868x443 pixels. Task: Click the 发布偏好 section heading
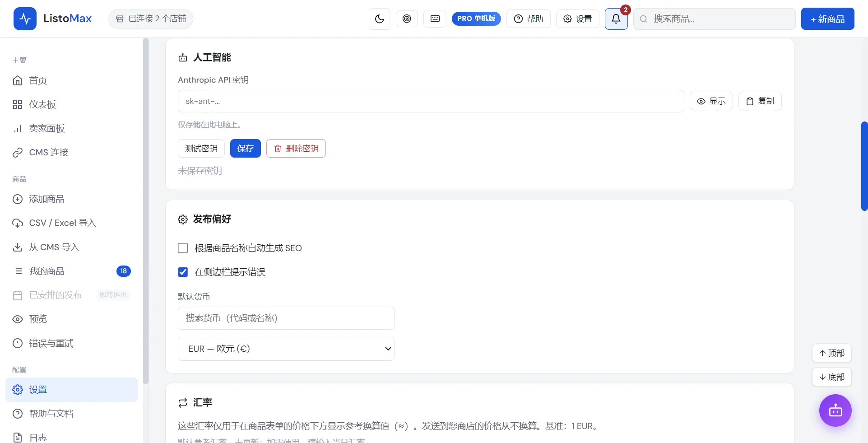pos(212,219)
